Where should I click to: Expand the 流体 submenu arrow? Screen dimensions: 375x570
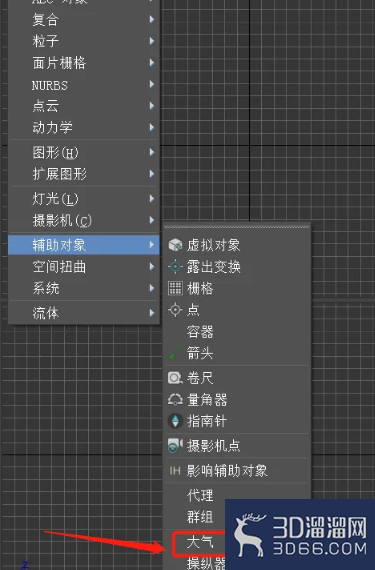point(152,313)
